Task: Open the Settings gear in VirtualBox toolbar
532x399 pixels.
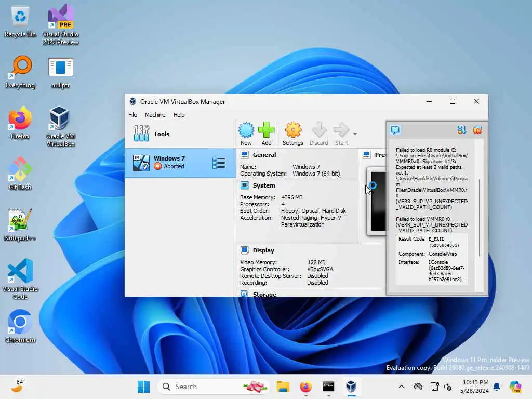Action: pyautogui.click(x=293, y=134)
